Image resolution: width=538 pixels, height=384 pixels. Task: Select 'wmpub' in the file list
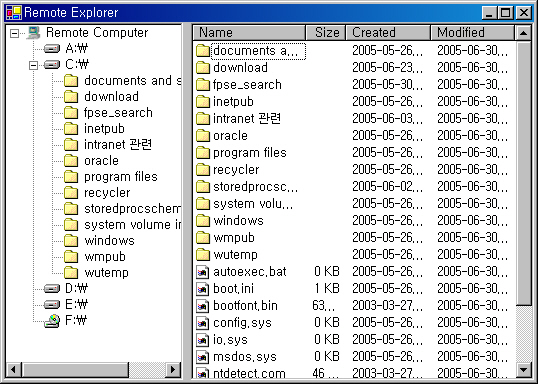(234, 238)
